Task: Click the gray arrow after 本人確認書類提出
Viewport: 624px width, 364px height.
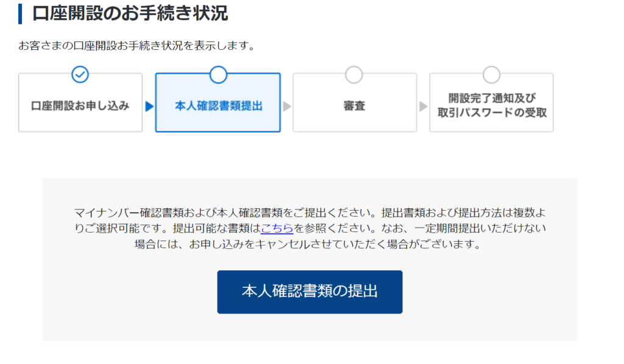Action: tap(287, 107)
